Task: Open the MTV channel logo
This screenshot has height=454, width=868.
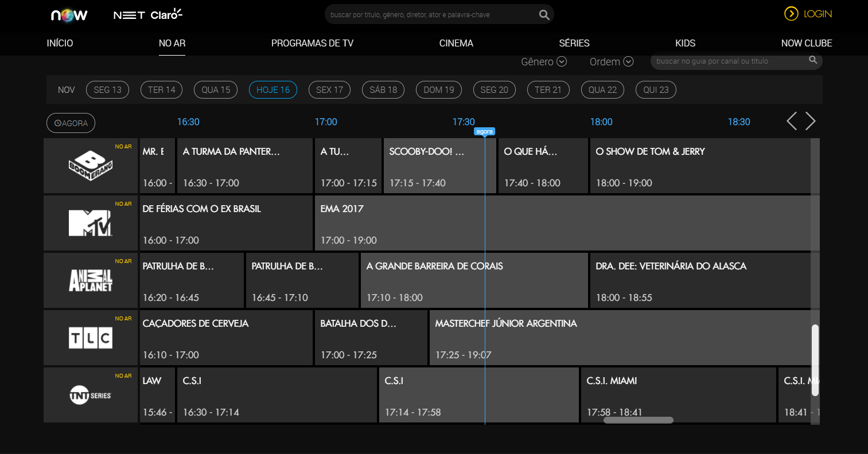Action: (91, 223)
